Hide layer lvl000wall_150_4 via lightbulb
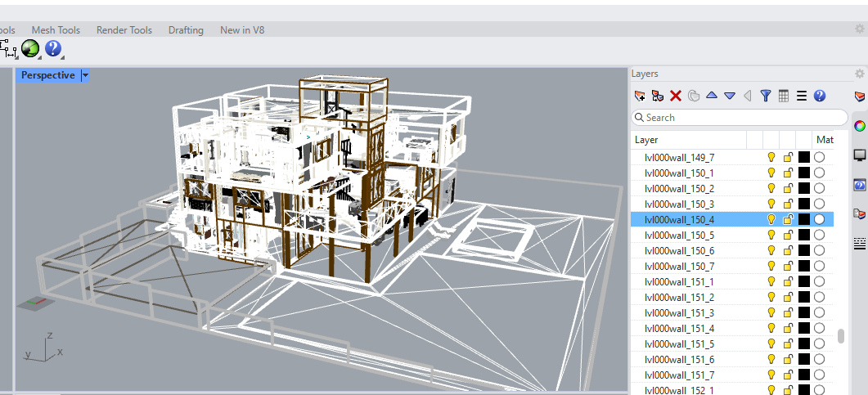The height and width of the screenshot is (395, 868). (x=771, y=220)
